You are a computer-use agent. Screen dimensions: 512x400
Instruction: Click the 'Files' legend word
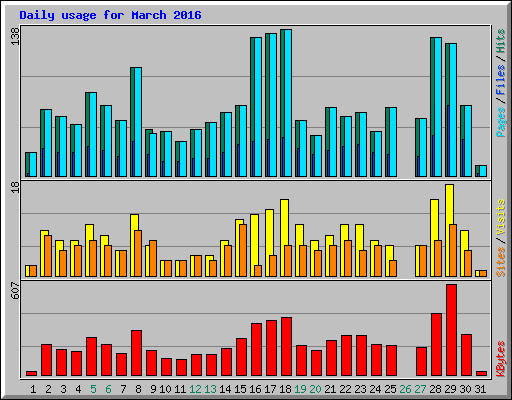(x=501, y=80)
